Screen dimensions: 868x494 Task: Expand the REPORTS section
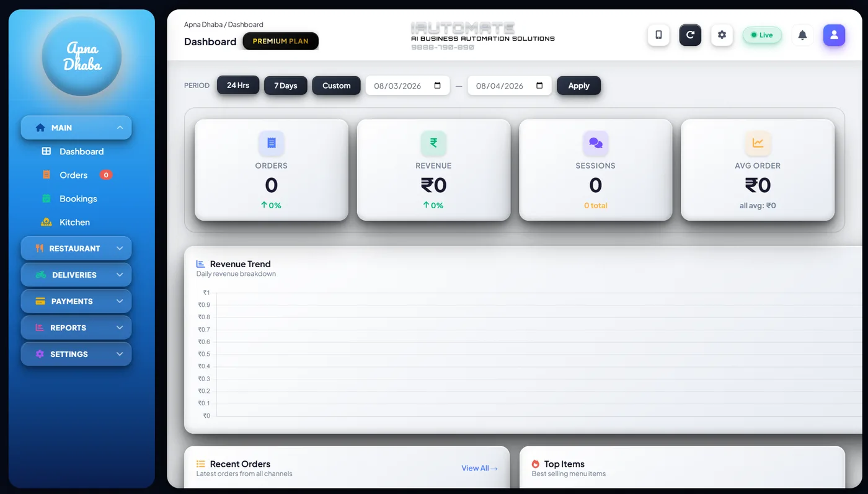76,328
